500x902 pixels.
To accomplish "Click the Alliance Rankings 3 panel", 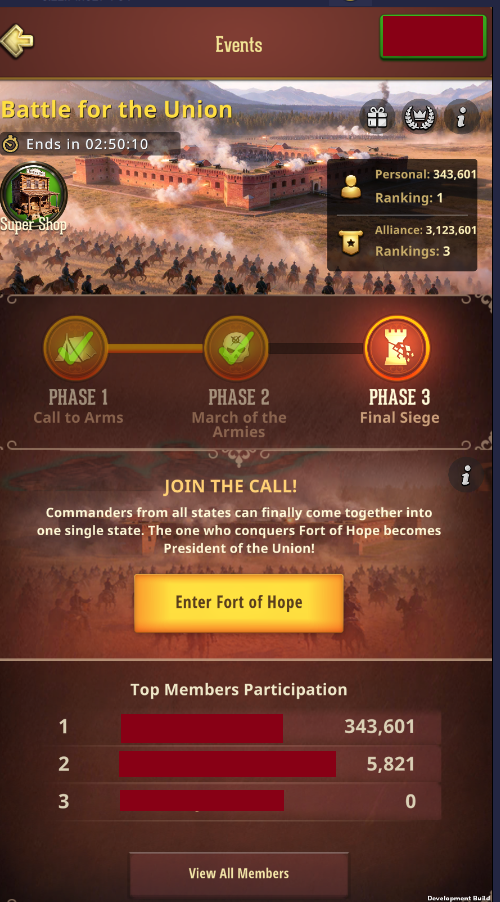I will (x=402, y=240).
